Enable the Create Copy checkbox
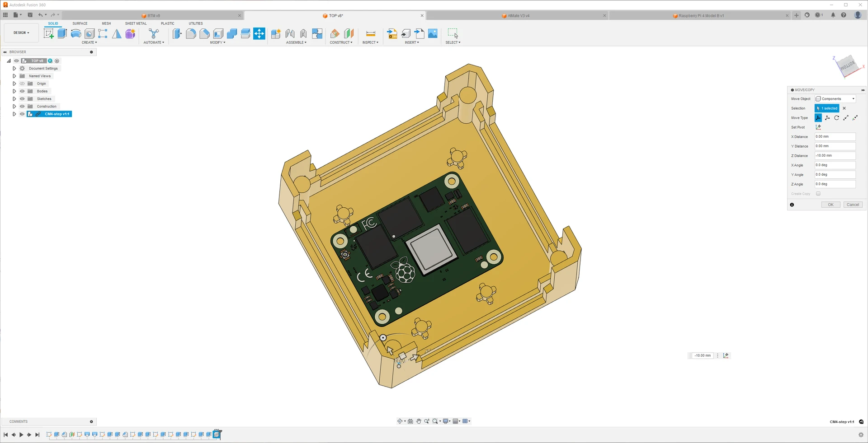Image resolution: width=868 pixels, height=443 pixels. point(818,194)
